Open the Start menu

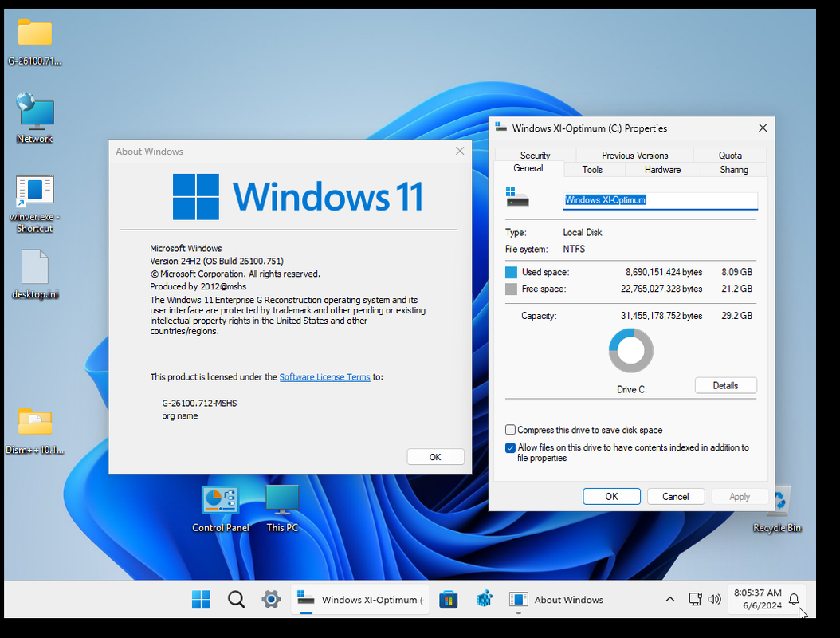(202, 600)
